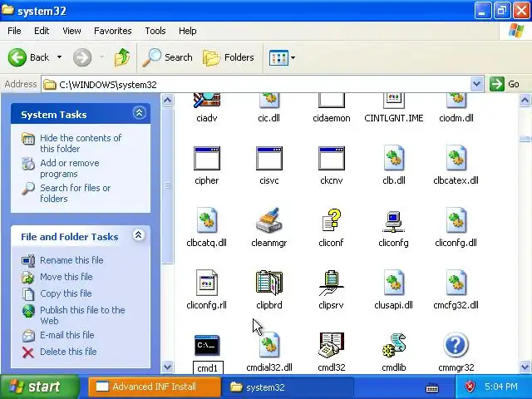Click system32 taskbar button
The image size is (532, 399).
(x=288, y=387)
